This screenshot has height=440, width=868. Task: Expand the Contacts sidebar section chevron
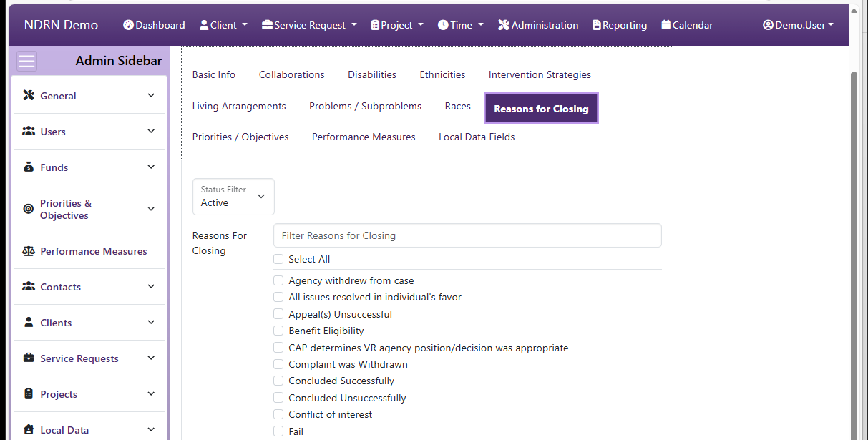coord(151,286)
